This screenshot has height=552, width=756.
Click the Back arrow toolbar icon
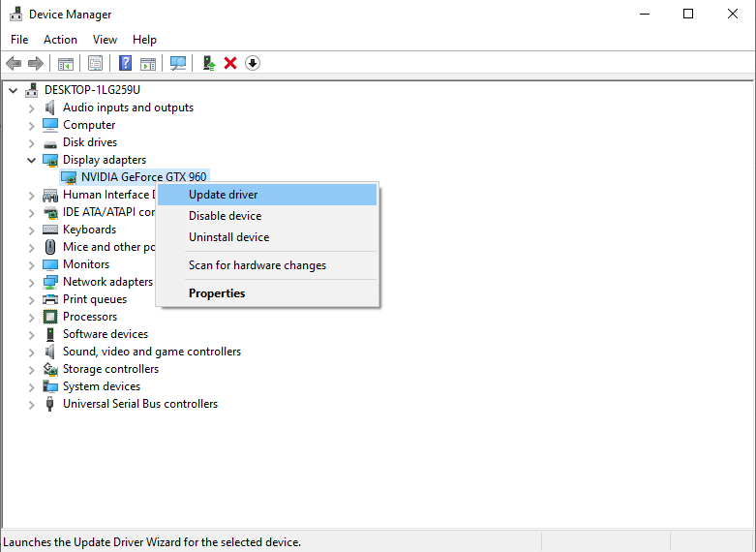(x=14, y=63)
